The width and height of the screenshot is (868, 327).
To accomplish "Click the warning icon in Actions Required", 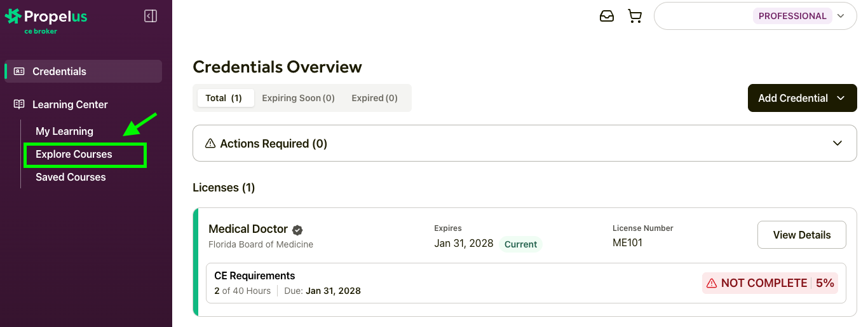I will 210,144.
